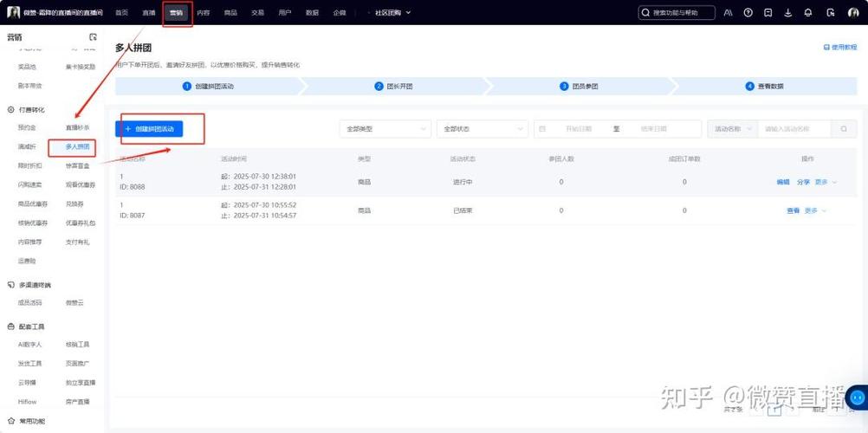The width and height of the screenshot is (868, 433).
Task: Open the 企微 top tab
Action: click(340, 13)
